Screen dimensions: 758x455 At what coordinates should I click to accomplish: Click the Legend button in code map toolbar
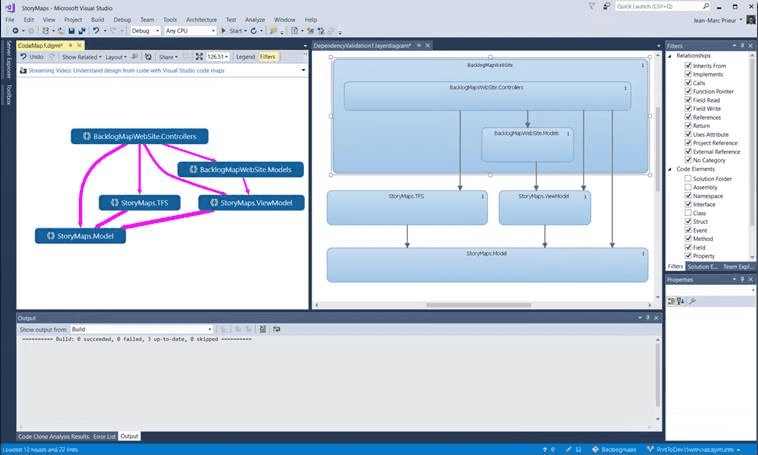(247, 57)
